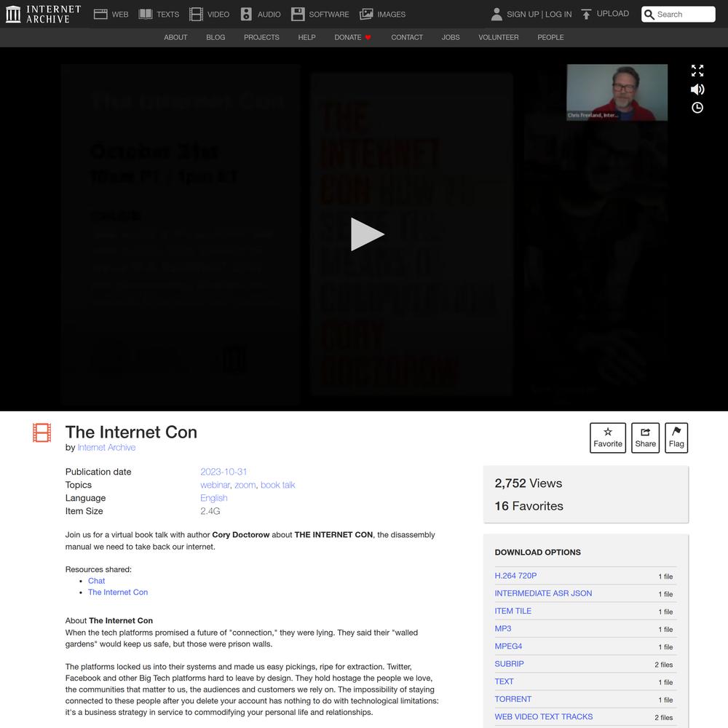728x728 pixels.
Task: Click the 2023-10-31 publication date link
Action: 223,472
